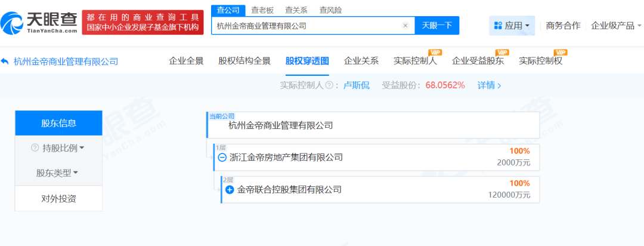Screen dimensions: 644x246
Task: Open the 企业关系 tab
Action: pyautogui.click(x=361, y=61)
